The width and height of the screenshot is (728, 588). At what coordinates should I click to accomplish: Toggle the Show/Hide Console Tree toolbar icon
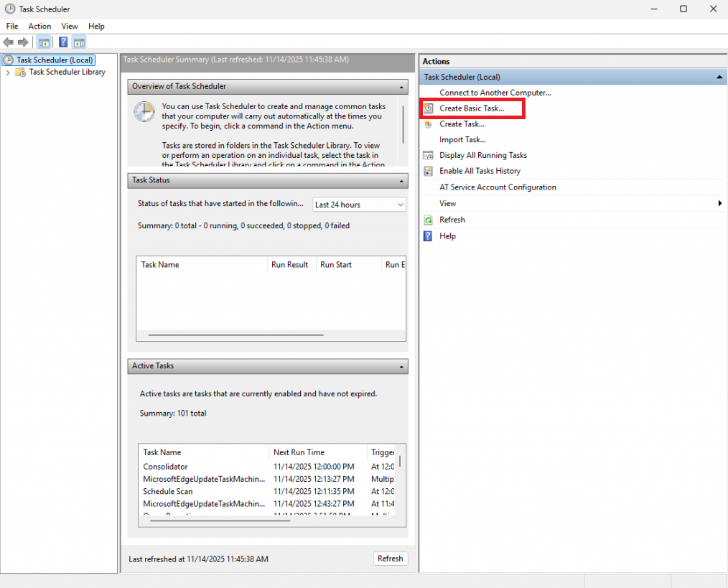pos(44,42)
